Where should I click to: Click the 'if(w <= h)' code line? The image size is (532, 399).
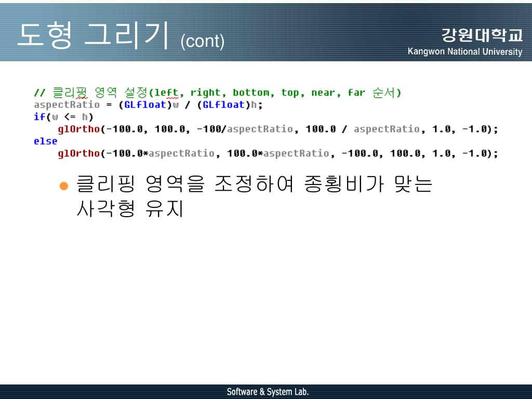63,117
